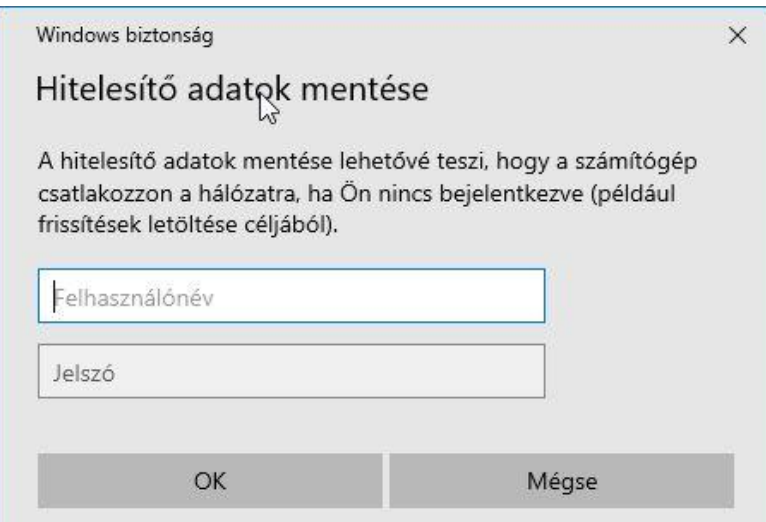
Task: Close the Windows biztonság dialog with X
Action: [737, 35]
